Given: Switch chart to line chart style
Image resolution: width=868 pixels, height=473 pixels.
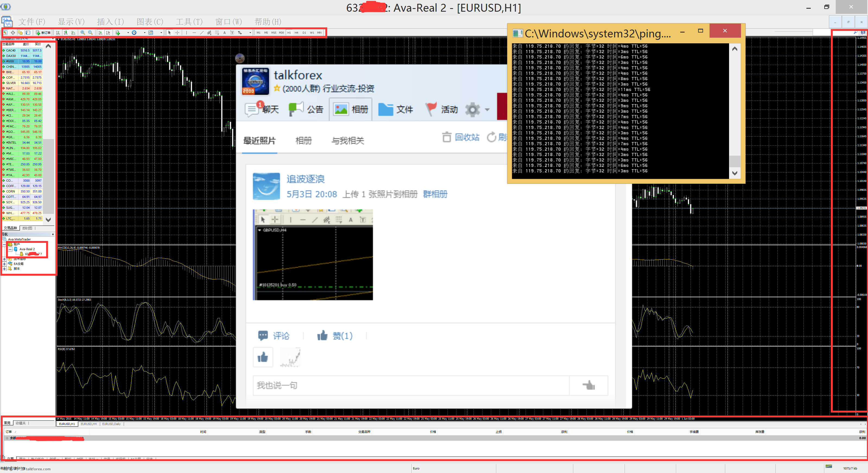Looking at the screenshot, I should (x=74, y=33).
